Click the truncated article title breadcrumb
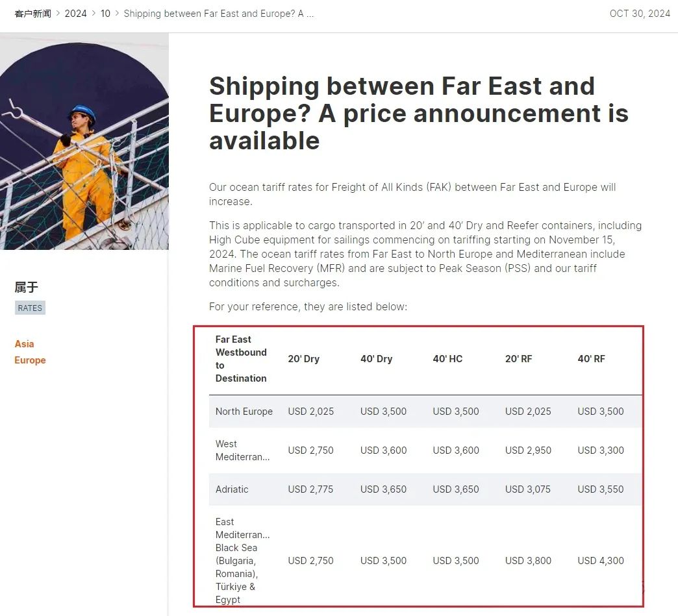This screenshot has height=616, width=678. click(x=219, y=14)
